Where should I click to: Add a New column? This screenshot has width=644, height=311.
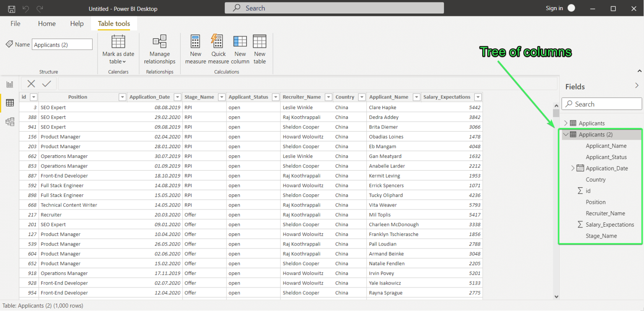click(240, 47)
